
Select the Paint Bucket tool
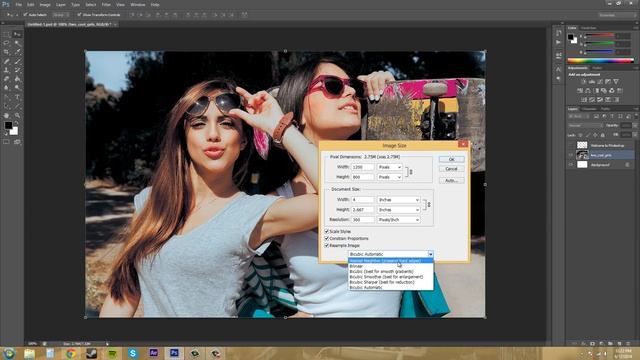[x=18, y=78]
